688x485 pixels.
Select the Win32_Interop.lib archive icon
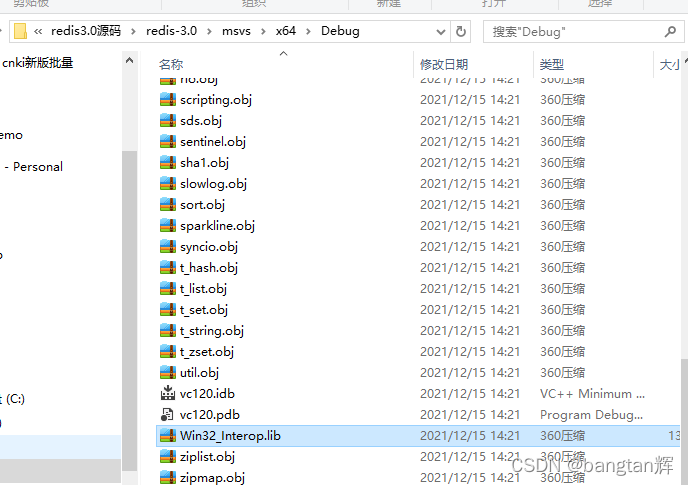point(168,435)
